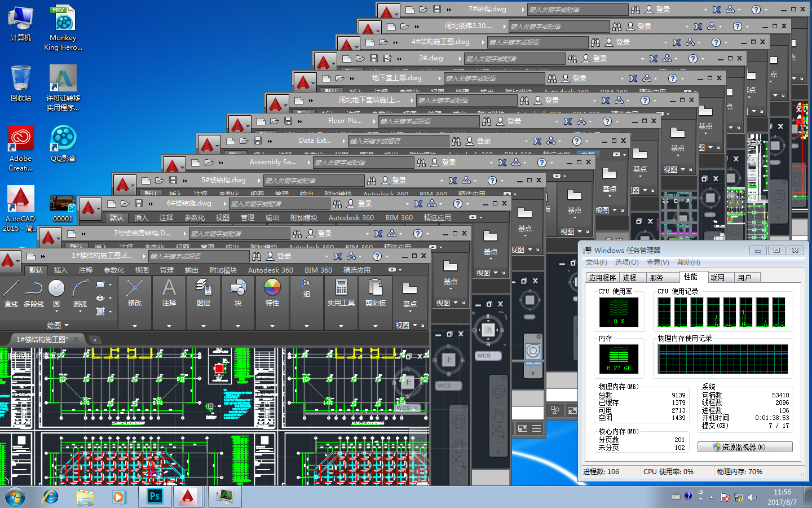Click New file icon in 1#楼结构施工图 title bar
812x508 pixels.
point(31,256)
